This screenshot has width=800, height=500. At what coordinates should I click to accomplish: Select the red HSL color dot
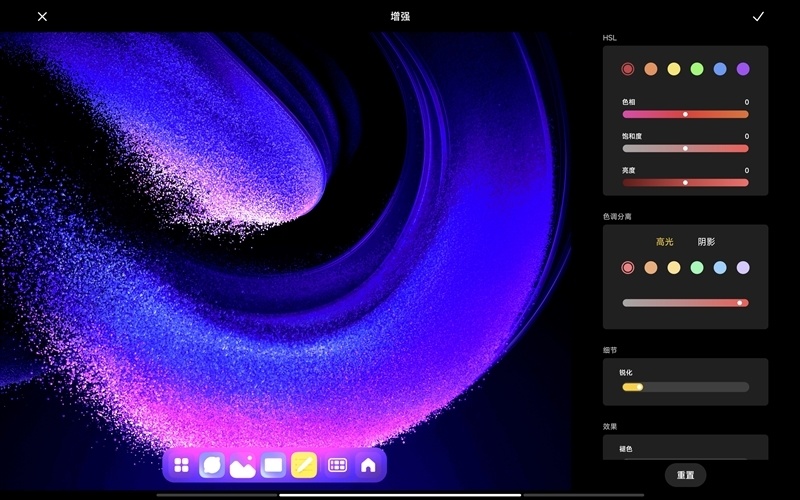[x=628, y=69]
